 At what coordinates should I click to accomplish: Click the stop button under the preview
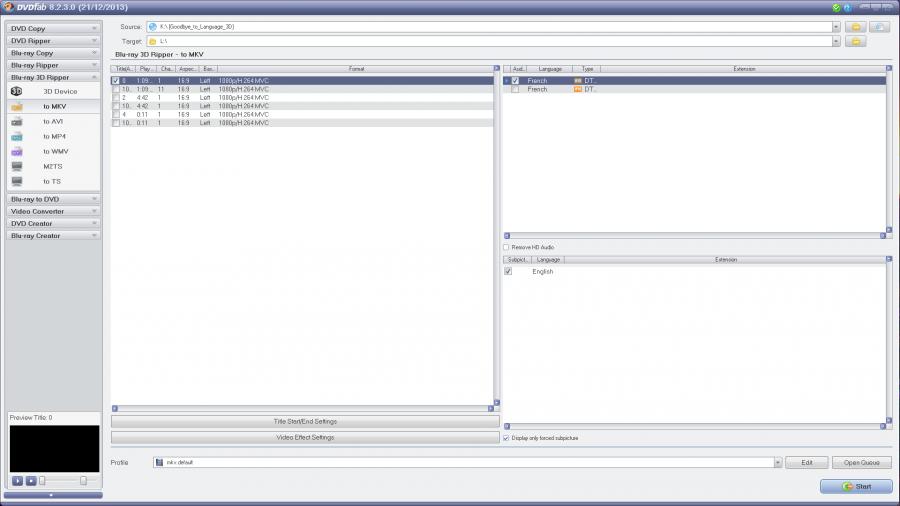coord(31,481)
